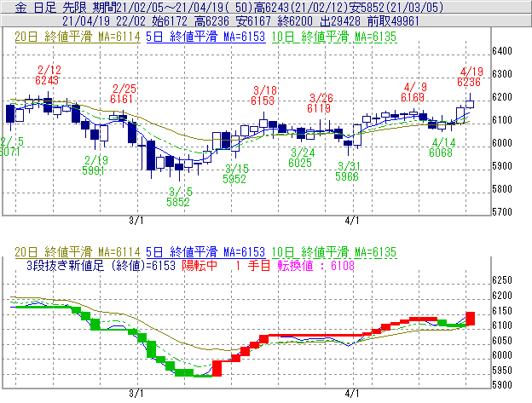Click the 出29428 volume value in header
Viewport: 532px width, 403px height.
(340, 21)
